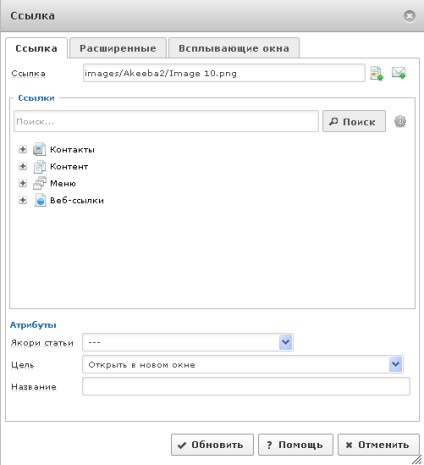
Task: Expand the Контакты tree node
Action: 22,149
